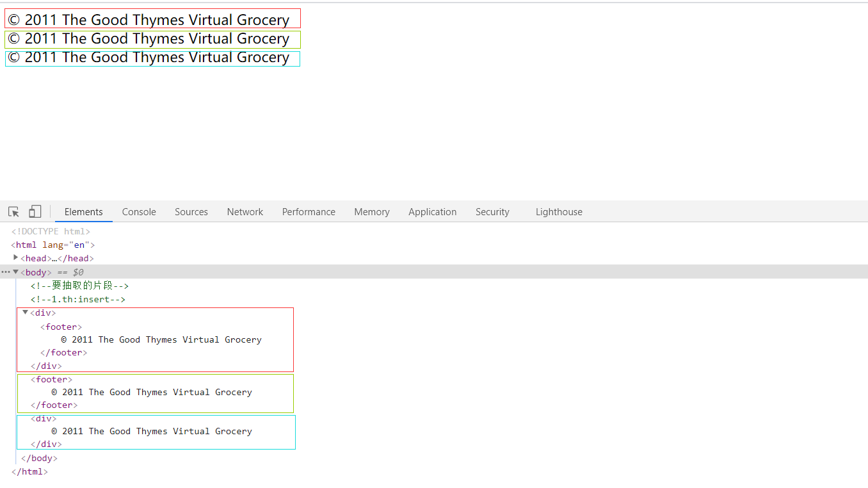Click the copyright text inside nested footer
This screenshot has height=488, width=868.
[161, 339]
